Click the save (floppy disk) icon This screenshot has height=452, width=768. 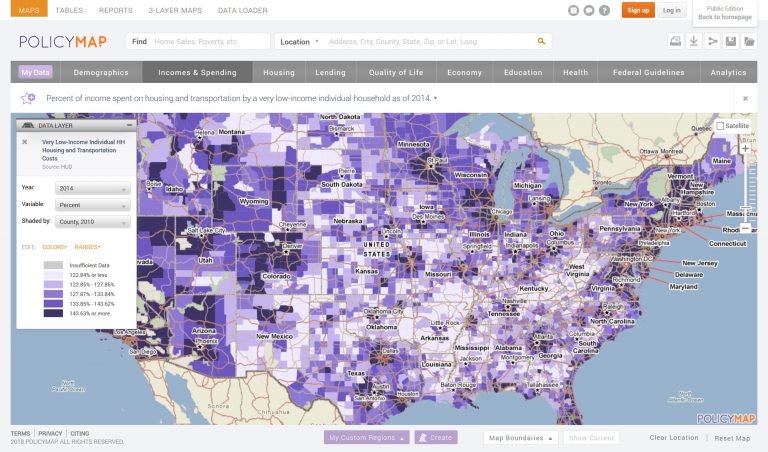coord(731,41)
